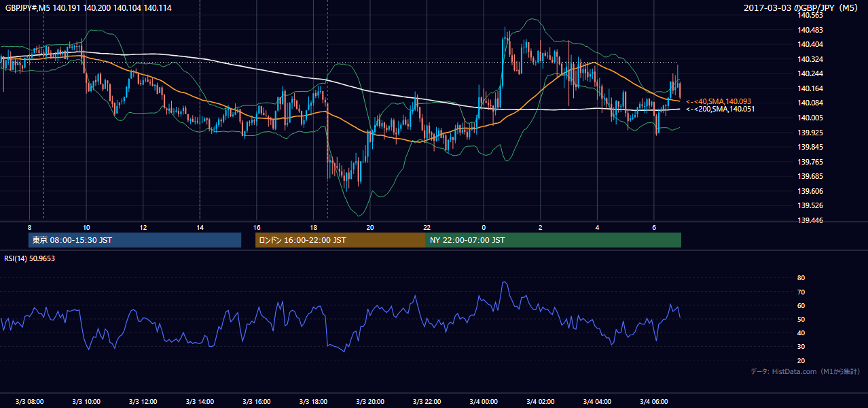Click price axis value 139.446
The height and width of the screenshot is (408, 868).
coord(810,220)
